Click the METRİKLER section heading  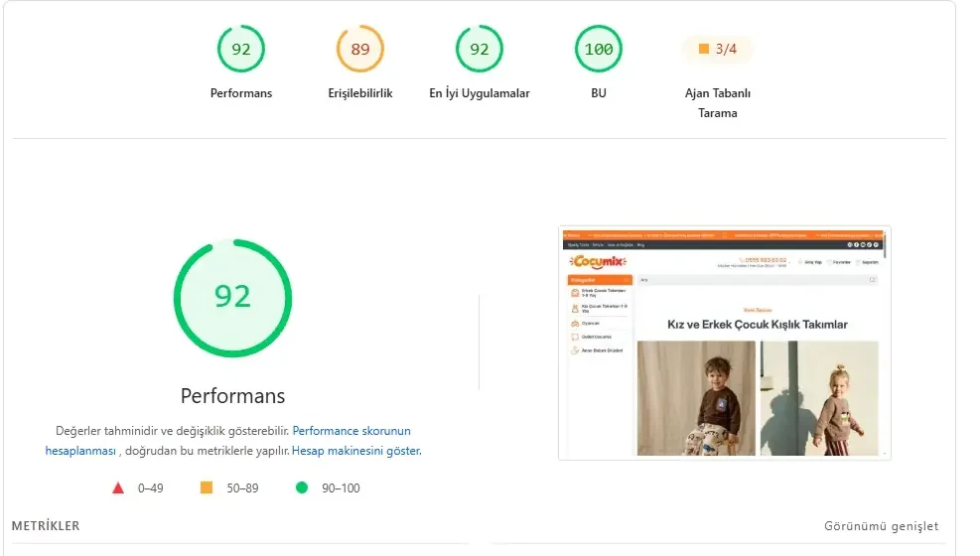pyautogui.click(x=46, y=526)
